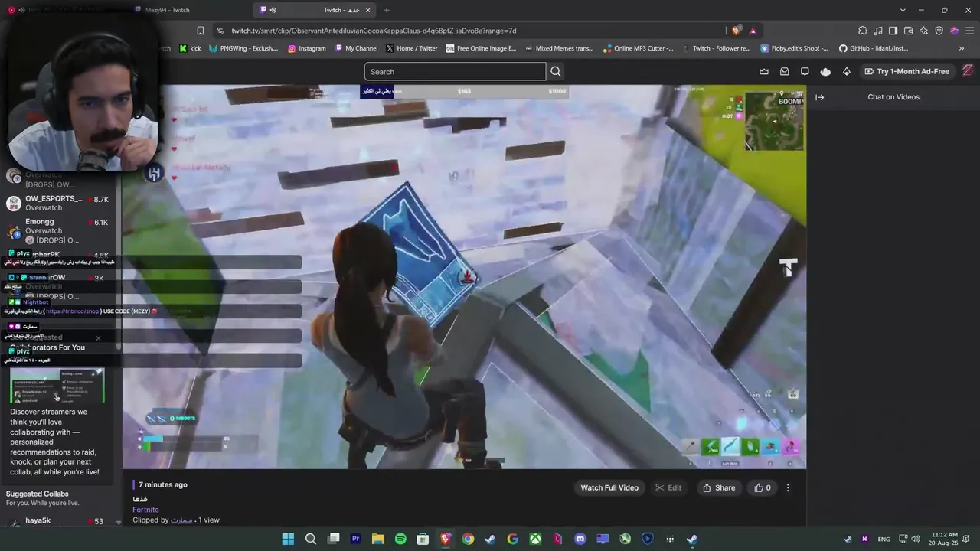Like the clip with thumbs-up button
980x551 pixels.
tap(763, 487)
